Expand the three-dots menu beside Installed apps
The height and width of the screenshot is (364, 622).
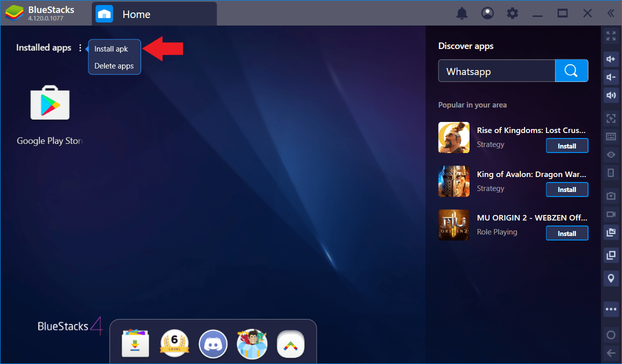coord(80,47)
